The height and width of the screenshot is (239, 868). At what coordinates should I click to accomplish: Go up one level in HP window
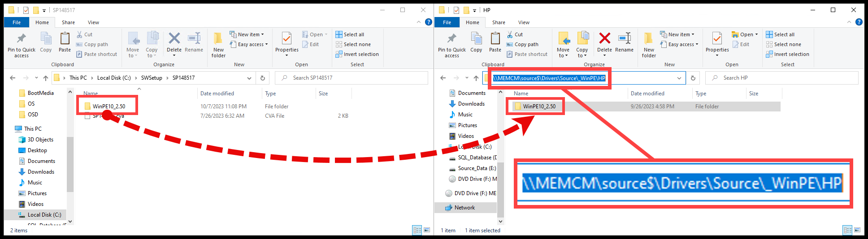476,78
